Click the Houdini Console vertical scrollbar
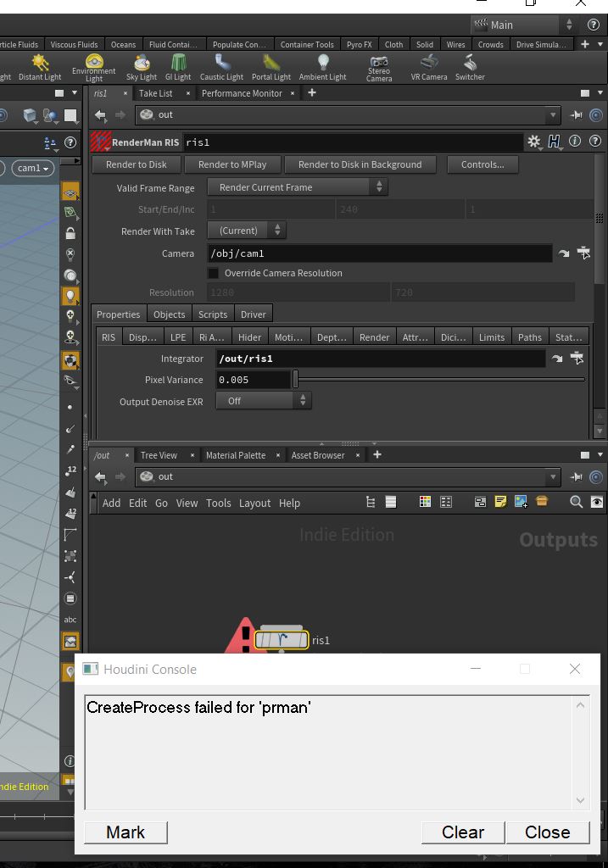This screenshot has width=608, height=868. coord(580,752)
